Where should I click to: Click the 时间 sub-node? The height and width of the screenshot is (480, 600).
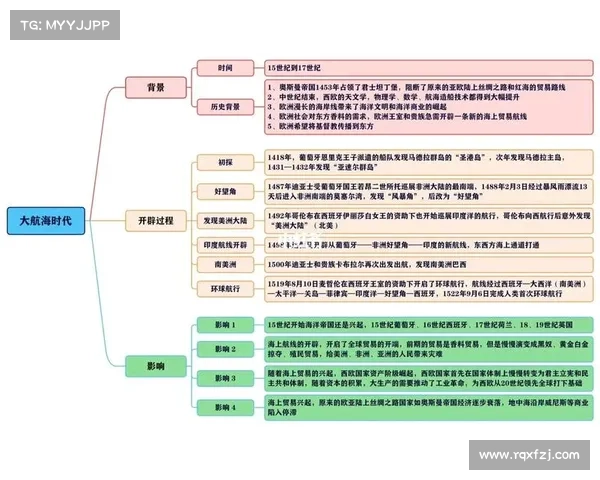pyautogui.click(x=225, y=68)
